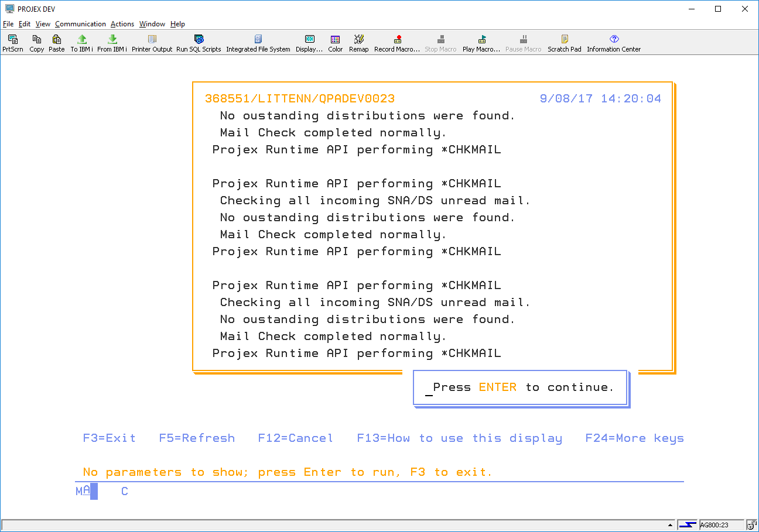Click the Pause Macro toolbar icon
Image resolution: width=759 pixels, height=532 pixels.
[524, 43]
